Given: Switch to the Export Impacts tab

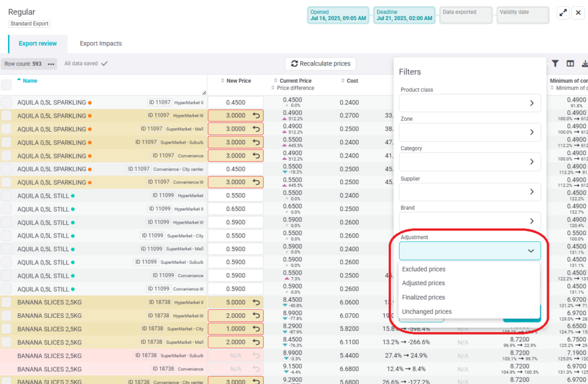Looking at the screenshot, I should pyautogui.click(x=100, y=44).
